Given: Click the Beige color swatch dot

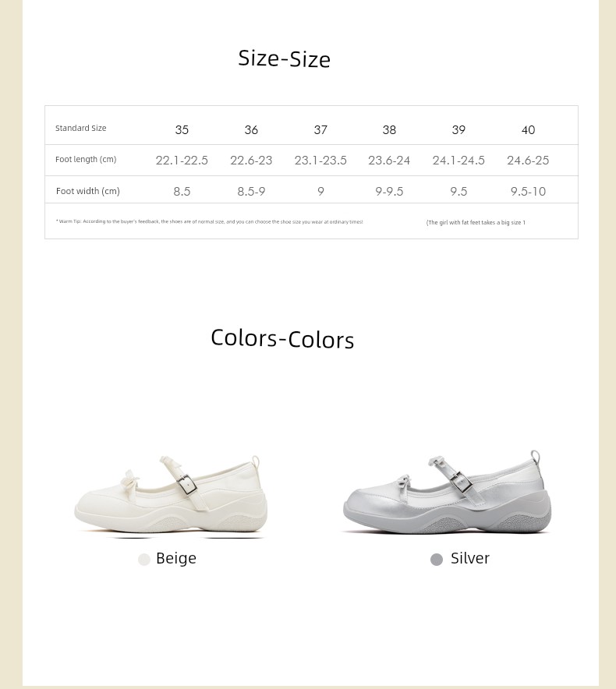Looking at the screenshot, I should [x=143, y=560].
